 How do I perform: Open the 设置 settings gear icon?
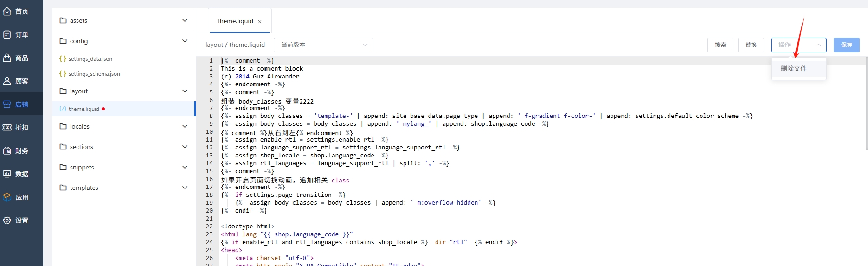pyautogui.click(x=7, y=221)
